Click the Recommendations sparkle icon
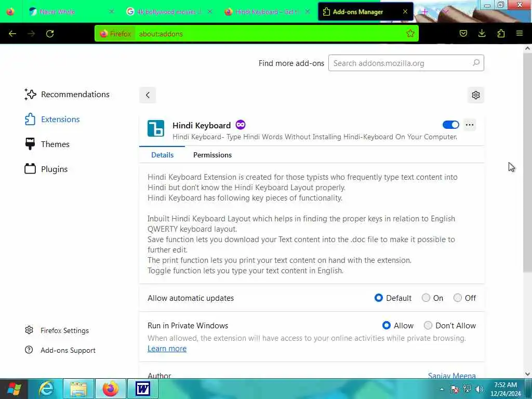 point(30,95)
